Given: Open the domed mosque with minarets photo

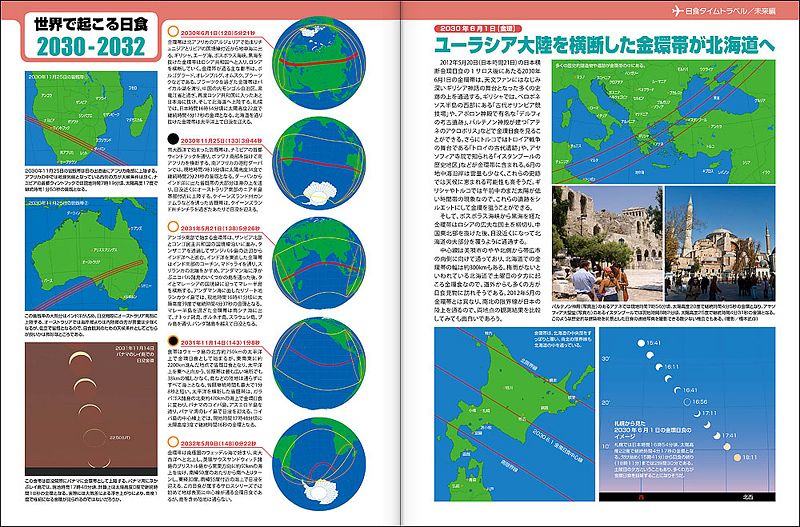Looking at the screenshot, I should click(720, 244).
